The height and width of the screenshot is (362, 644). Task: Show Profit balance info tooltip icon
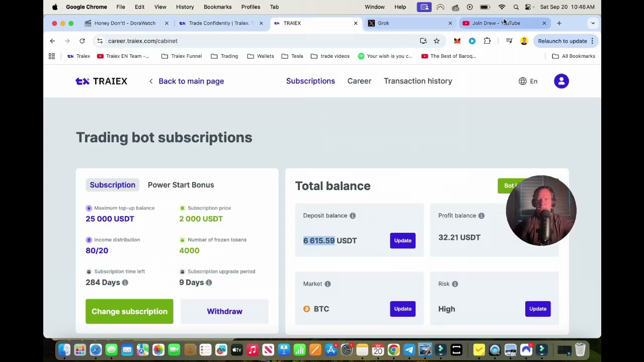tap(481, 216)
